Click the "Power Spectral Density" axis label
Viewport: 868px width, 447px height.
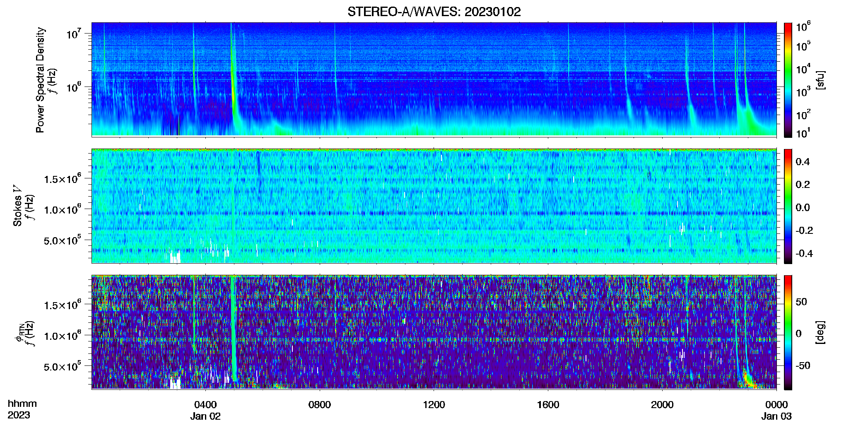click(40, 80)
